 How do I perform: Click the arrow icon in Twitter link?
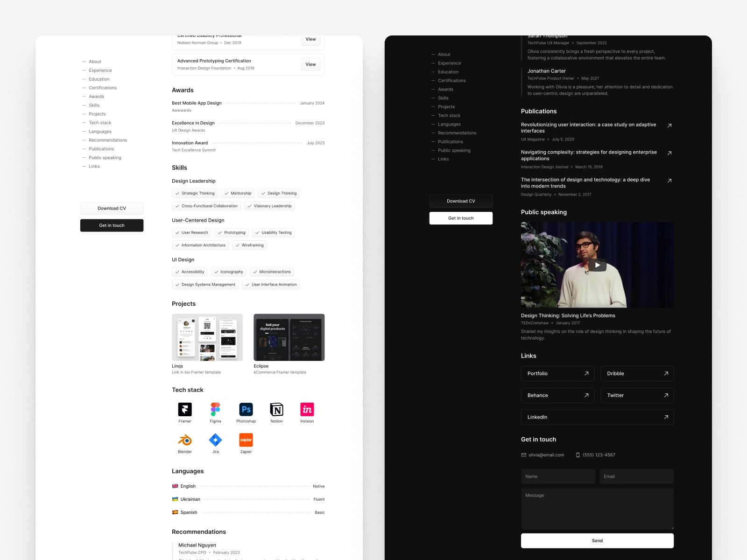coord(666,395)
